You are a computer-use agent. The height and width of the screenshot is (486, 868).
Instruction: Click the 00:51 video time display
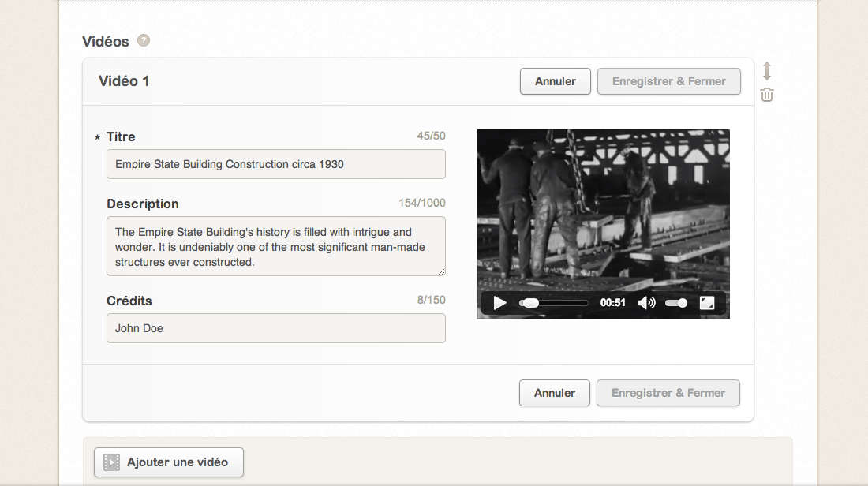pos(613,303)
